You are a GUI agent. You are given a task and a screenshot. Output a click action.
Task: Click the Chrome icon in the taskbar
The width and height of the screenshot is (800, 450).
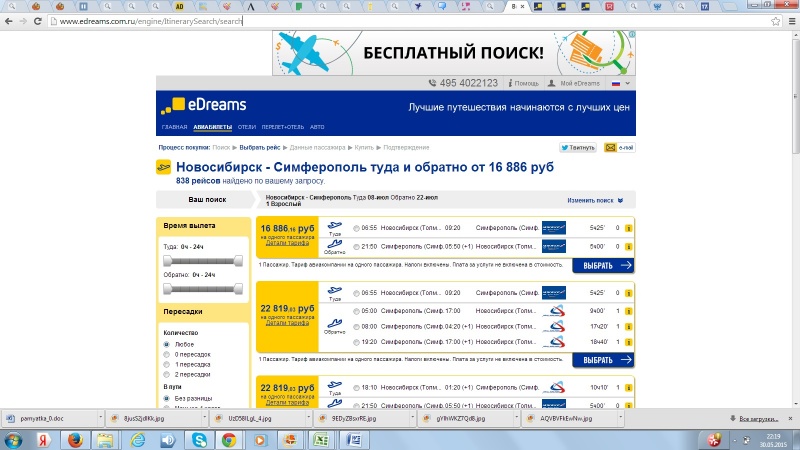(x=228, y=439)
